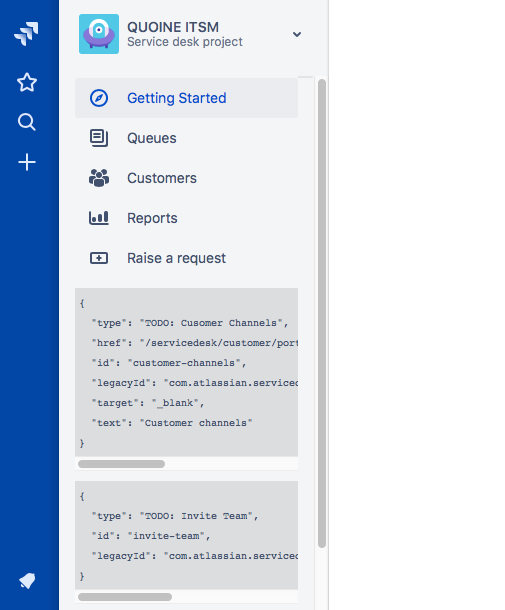Viewport: 505px width, 610px height.
Task: Click the "invite-team" id line
Action: tap(151, 536)
